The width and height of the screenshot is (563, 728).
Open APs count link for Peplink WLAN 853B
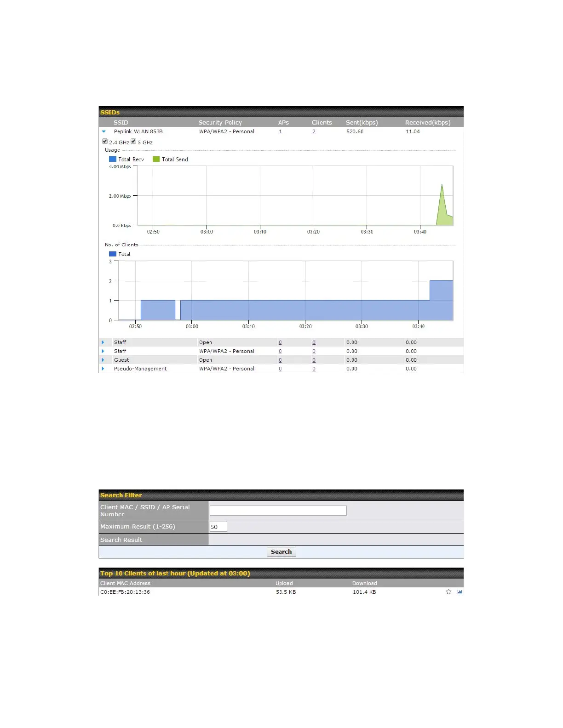point(280,131)
